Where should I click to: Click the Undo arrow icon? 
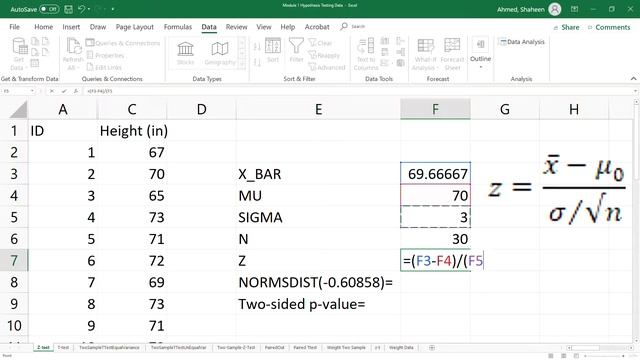point(81,9)
